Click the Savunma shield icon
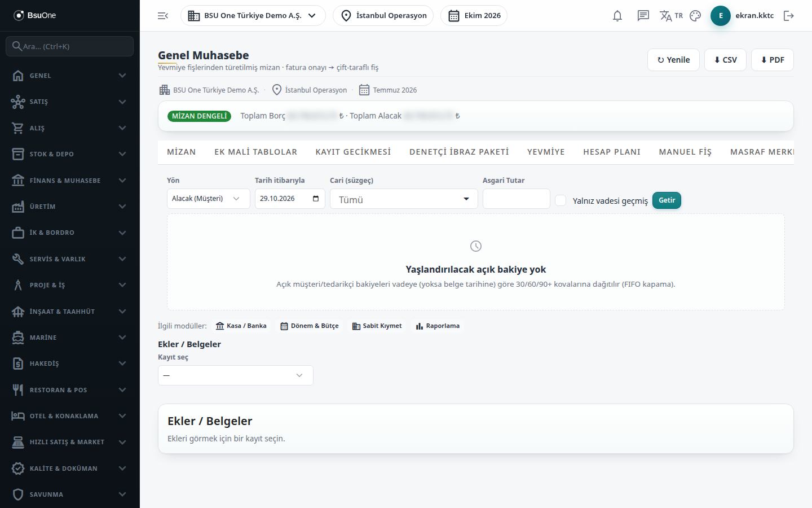The image size is (812, 508). [18, 494]
